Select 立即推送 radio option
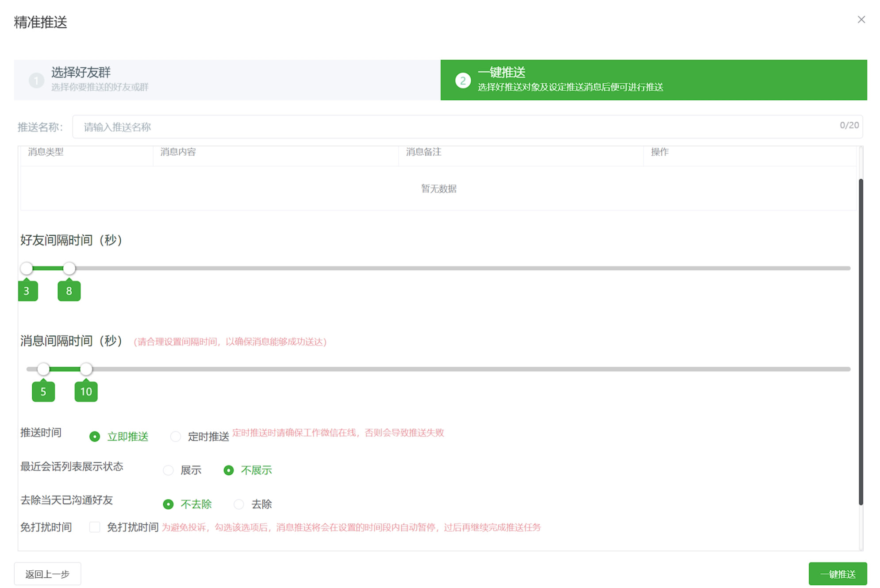Viewport: 880px width, 588px height. click(x=95, y=437)
